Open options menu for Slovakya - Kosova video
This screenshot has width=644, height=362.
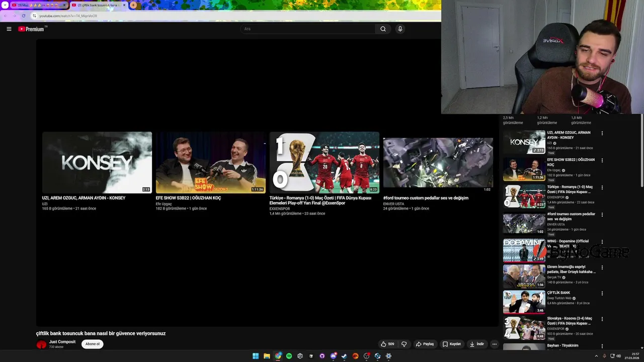click(602, 319)
